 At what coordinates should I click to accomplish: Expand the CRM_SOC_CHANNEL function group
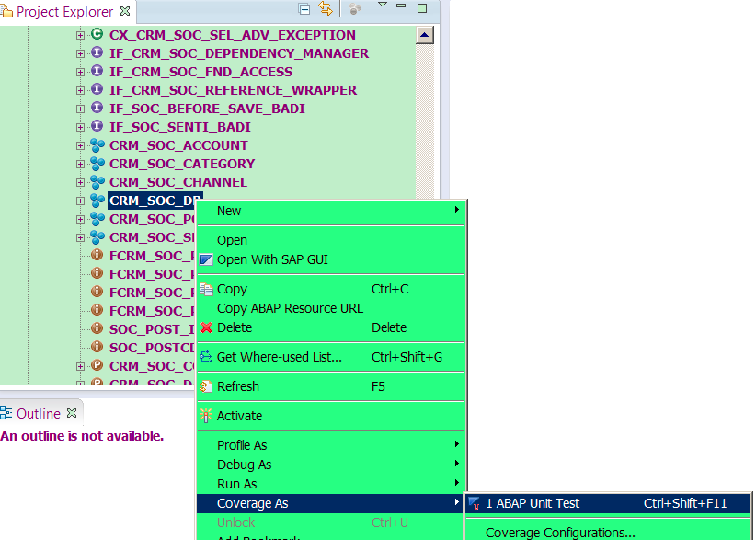click(x=80, y=182)
